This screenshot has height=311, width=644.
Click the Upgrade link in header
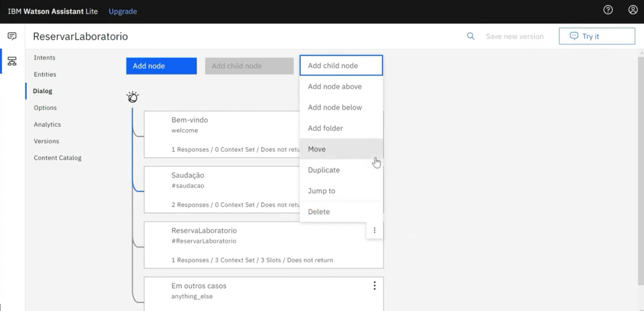click(123, 11)
